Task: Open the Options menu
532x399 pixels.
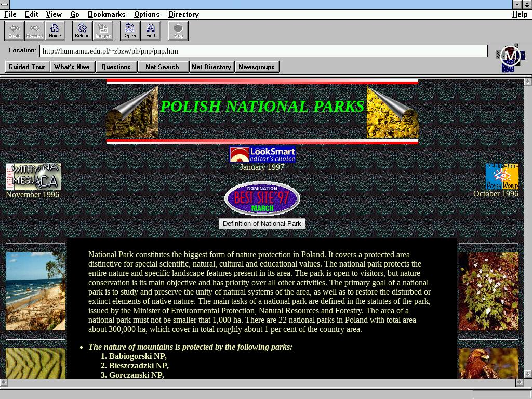Action: click(x=147, y=14)
